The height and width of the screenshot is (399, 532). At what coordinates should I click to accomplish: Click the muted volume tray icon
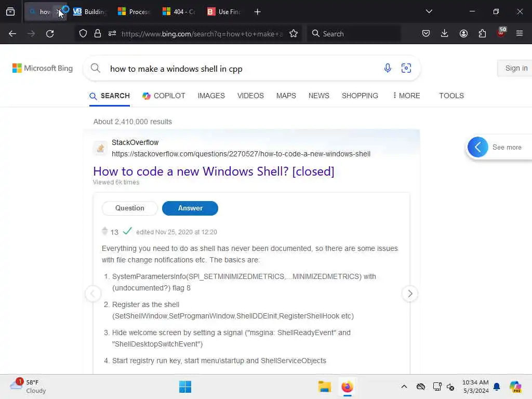450,387
